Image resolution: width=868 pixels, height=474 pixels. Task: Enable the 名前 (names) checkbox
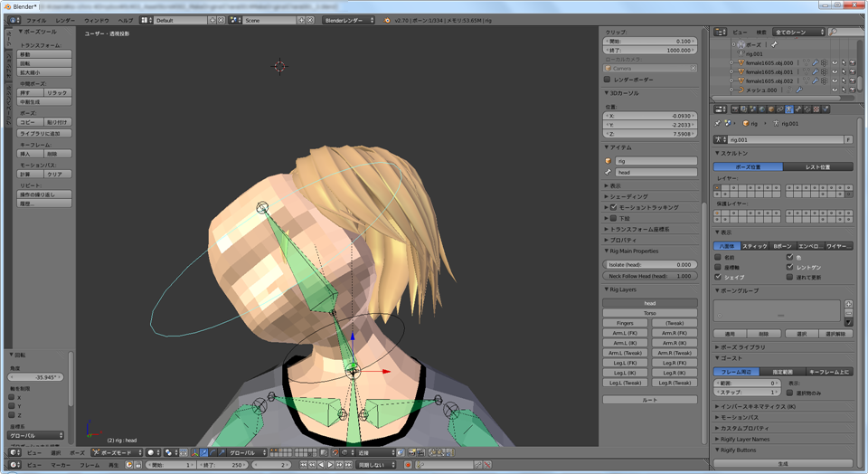[x=718, y=258]
